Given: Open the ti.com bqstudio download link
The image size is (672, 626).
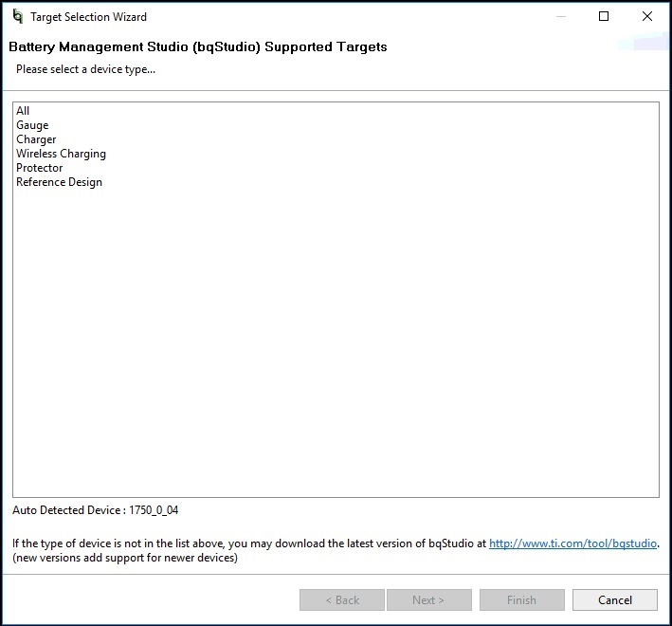Looking at the screenshot, I should click(572, 543).
